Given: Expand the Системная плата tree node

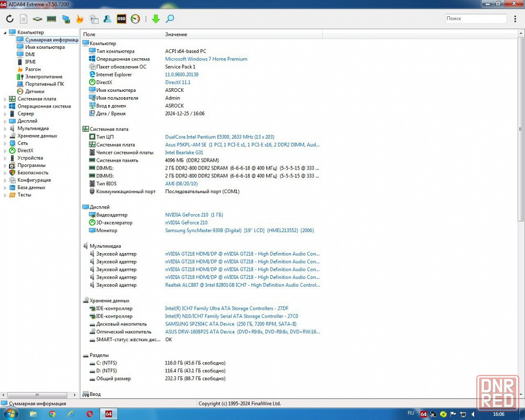Looking at the screenshot, I should tap(5, 99).
